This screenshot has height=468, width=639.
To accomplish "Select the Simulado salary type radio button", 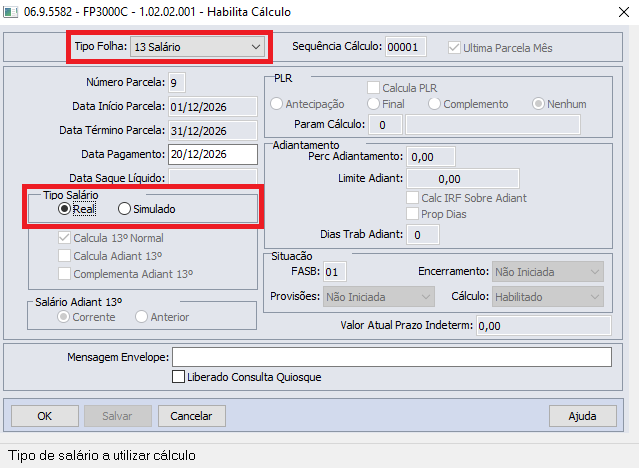I will point(124,209).
